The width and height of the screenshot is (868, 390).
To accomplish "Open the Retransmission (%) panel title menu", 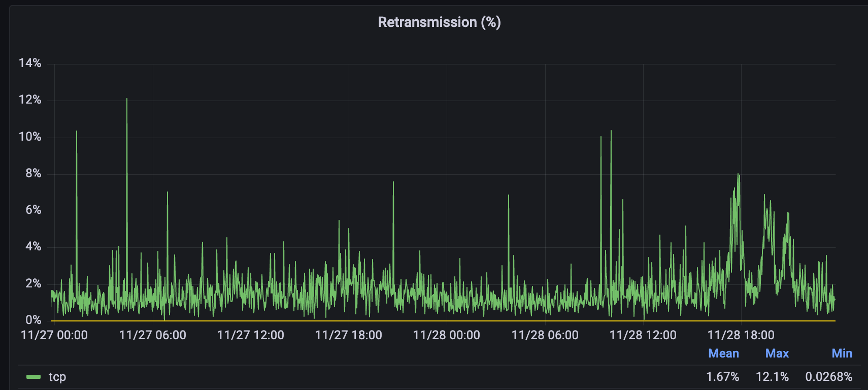I will [439, 22].
